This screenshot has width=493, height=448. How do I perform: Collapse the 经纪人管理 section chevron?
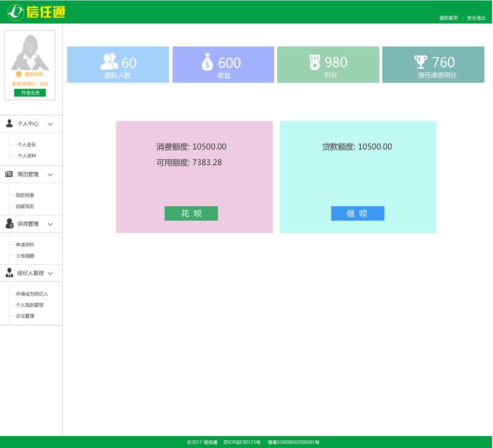click(x=50, y=274)
